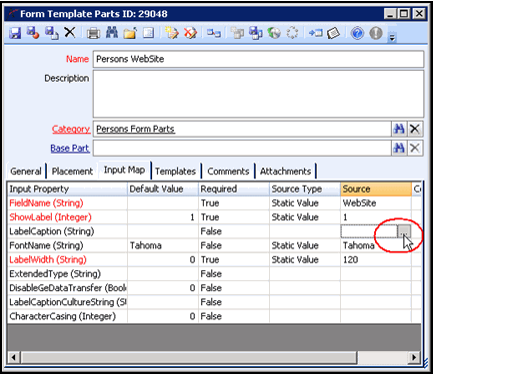516x388 pixels.
Task: Click the two linked windows toolbar icon
Action: [213, 33]
